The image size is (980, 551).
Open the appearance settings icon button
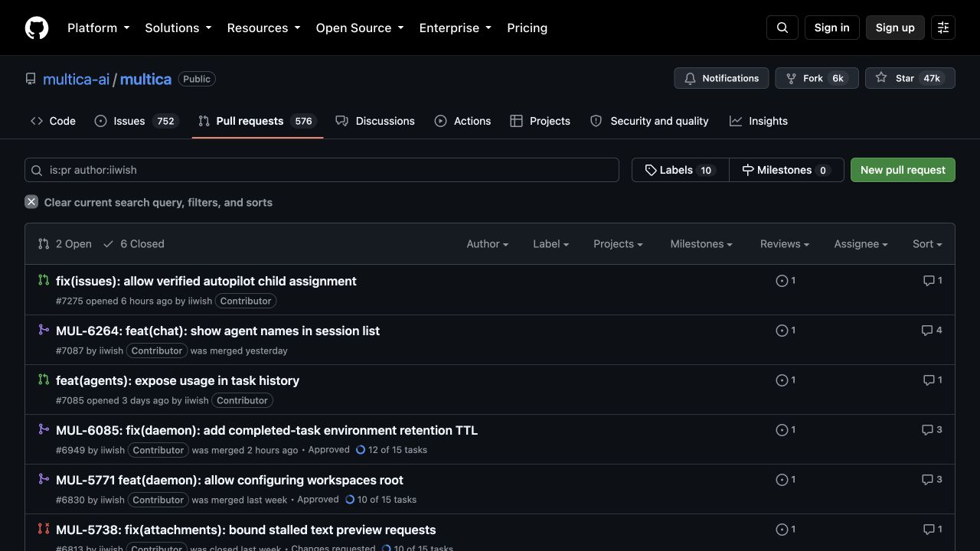[943, 28]
